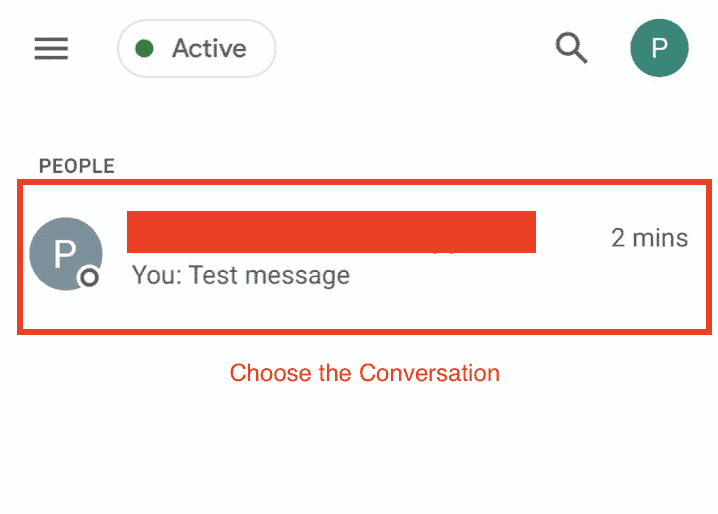Choose the highlighted conversation row
The height and width of the screenshot is (514, 718).
point(364,257)
